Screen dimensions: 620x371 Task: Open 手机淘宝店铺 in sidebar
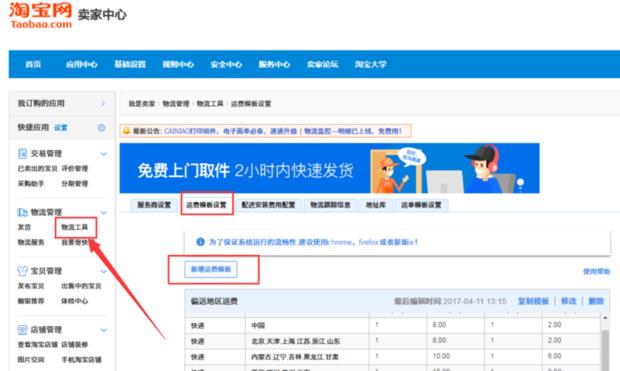coord(81,360)
